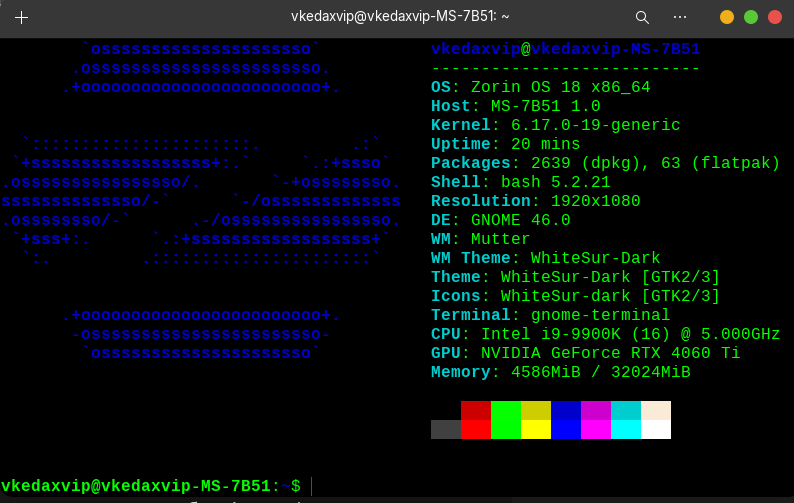
Task: Click the Memory usage line
Action: [x=560, y=372]
